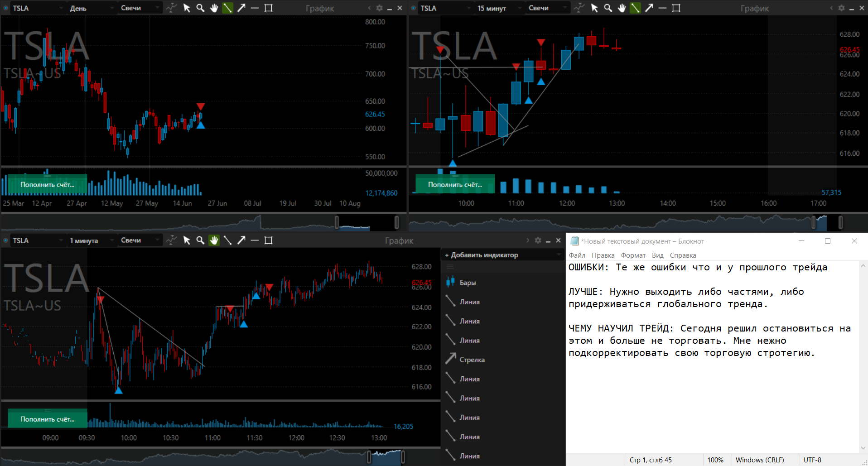Screen dimensions: 868x466
Task: Open indicators icon in 15-minute chart toolbar
Action: click(x=579, y=8)
